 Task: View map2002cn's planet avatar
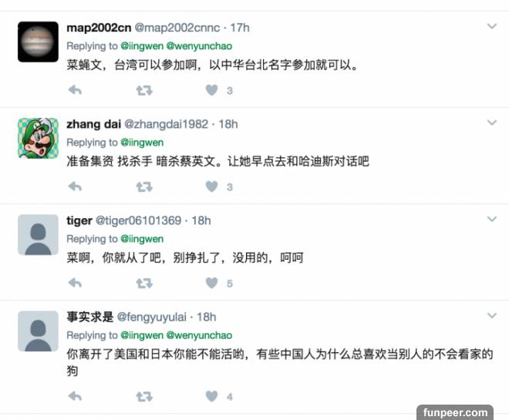click(x=38, y=42)
